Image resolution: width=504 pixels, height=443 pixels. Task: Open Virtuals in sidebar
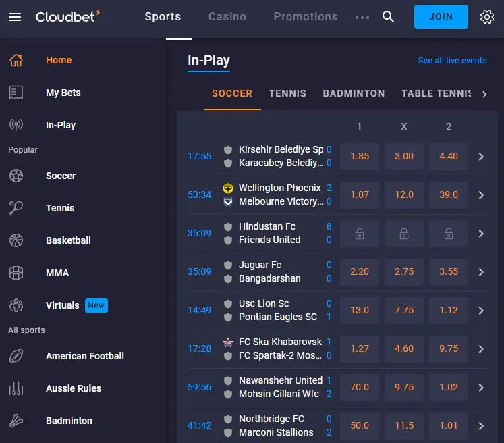[x=62, y=305]
